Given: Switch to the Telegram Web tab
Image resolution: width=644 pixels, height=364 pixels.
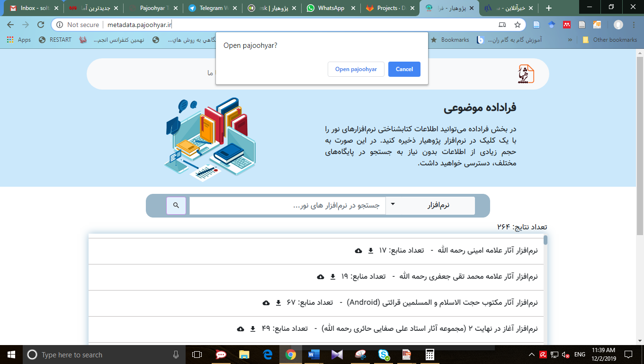Looking at the screenshot, I should [212, 8].
